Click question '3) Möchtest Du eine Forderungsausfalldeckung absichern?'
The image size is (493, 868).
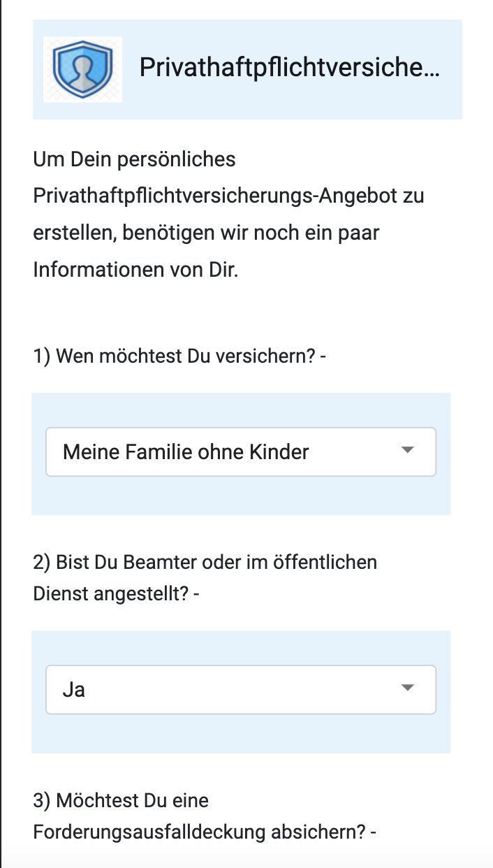pyautogui.click(x=205, y=816)
